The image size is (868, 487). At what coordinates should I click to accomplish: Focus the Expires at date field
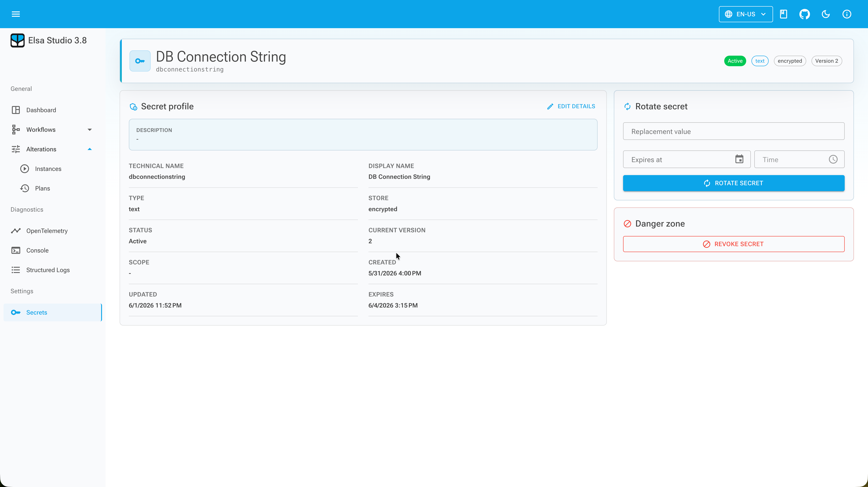pos(686,159)
